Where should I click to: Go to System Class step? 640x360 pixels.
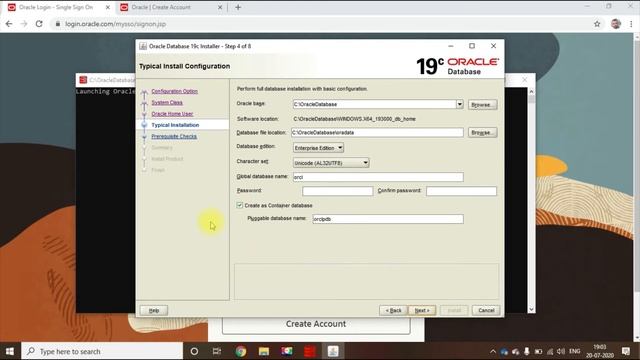click(167, 102)
